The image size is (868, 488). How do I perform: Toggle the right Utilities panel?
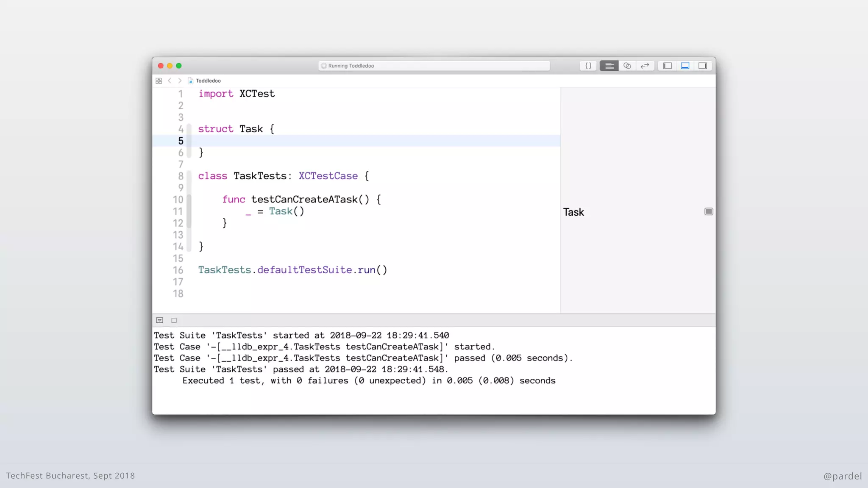(x=703, y=66)
